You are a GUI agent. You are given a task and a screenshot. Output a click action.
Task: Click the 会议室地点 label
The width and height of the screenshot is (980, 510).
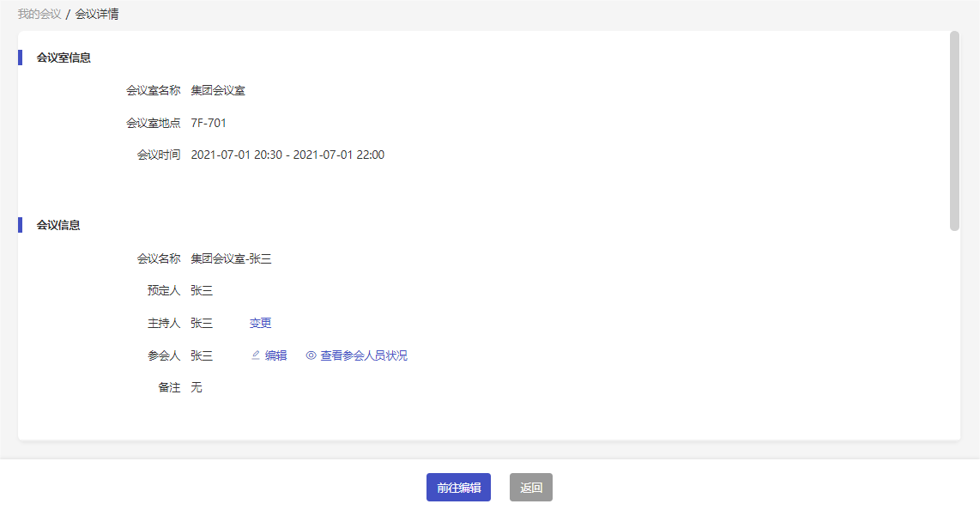pos(153,123)
